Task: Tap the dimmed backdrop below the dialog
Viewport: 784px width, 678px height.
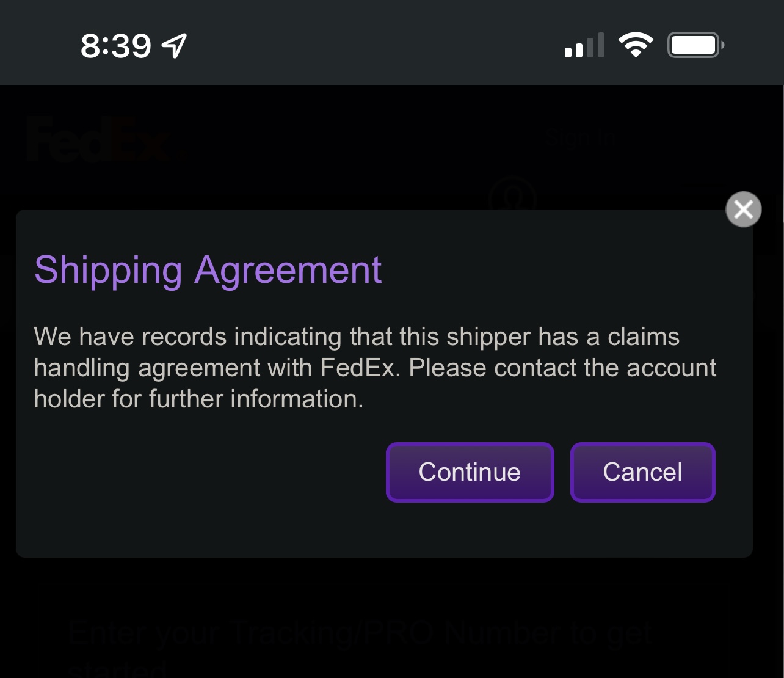Action: (x=391, y=586)
